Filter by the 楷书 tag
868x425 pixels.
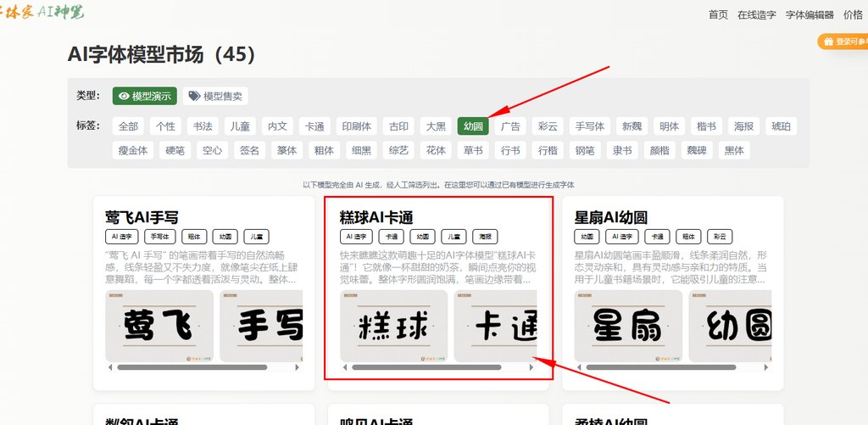point(706,126)
